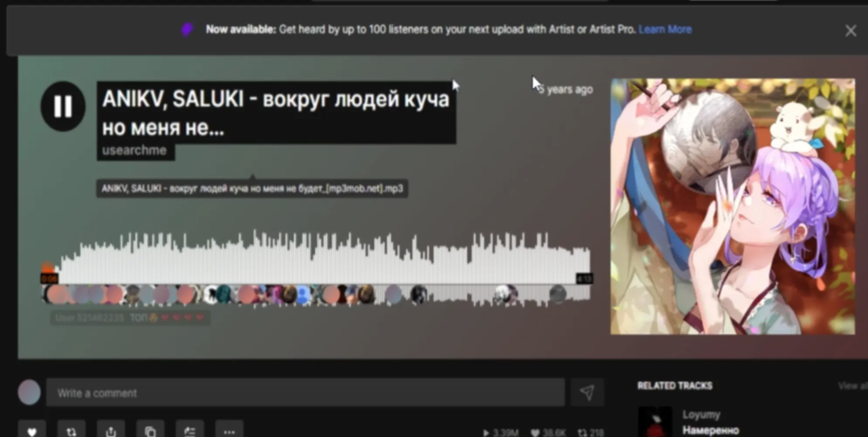Click the 3.39M plays count
868x437 pixels.
(500, 433)
